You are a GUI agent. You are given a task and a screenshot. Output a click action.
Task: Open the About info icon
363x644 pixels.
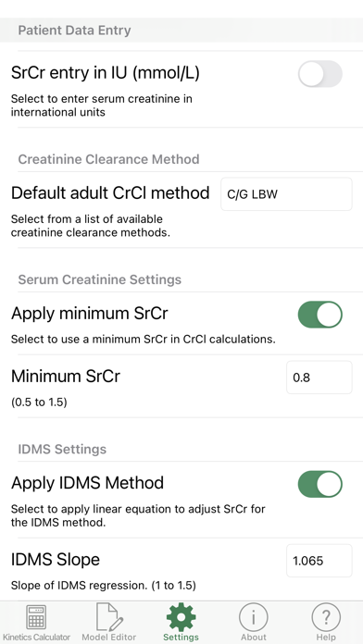254,616
